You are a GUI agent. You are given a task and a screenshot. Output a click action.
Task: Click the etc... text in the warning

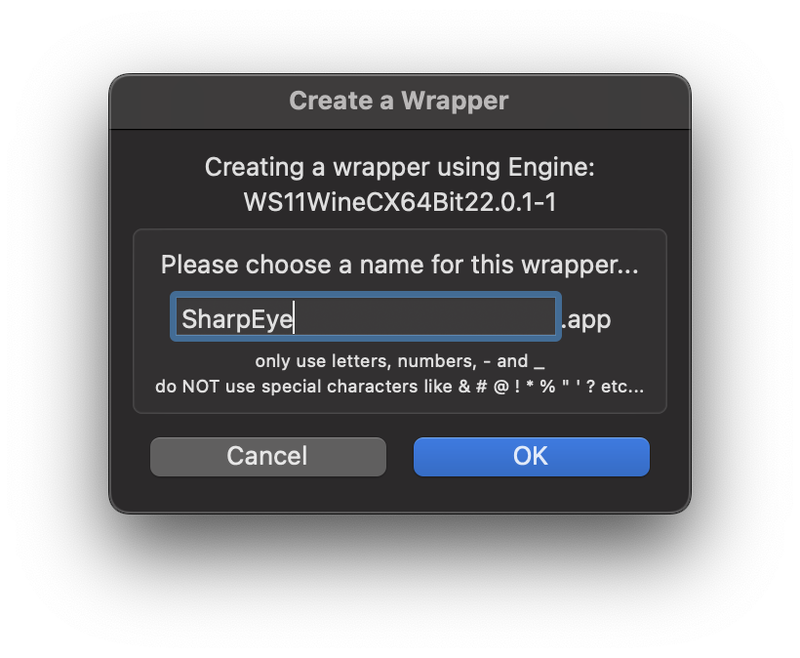pyautogui.click(x=622, y=387)
